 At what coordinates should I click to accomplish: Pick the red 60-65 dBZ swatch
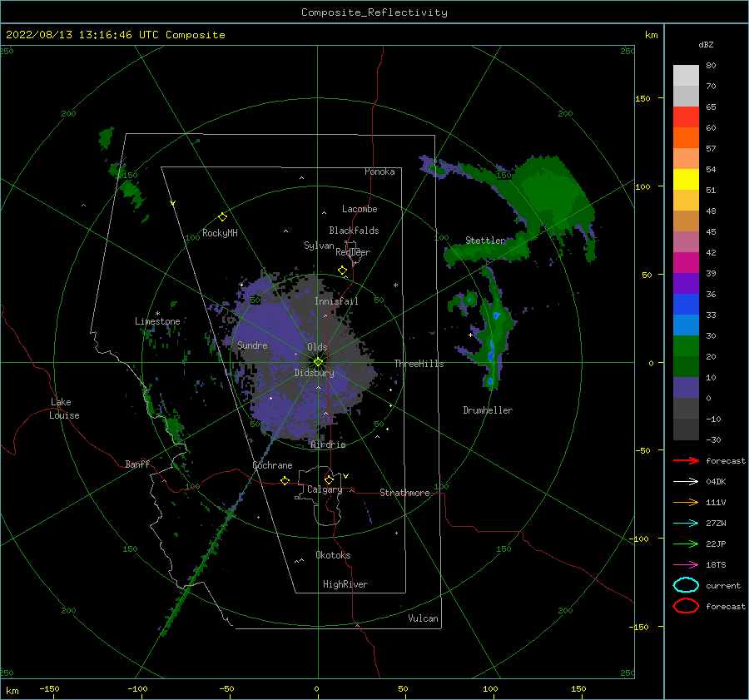pyautogui.click(x=686, y=117)
